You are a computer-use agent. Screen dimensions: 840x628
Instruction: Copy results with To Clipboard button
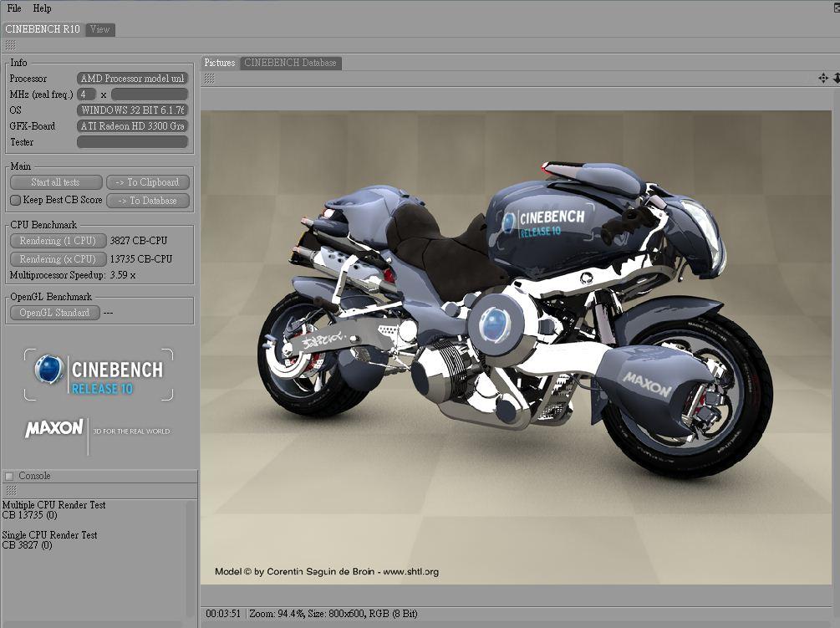[148, 182]
